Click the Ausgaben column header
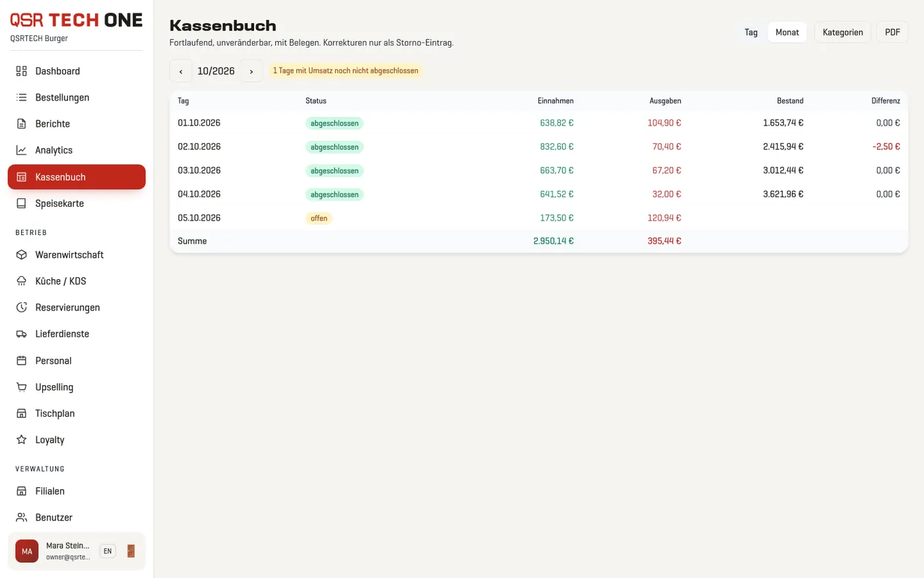Image resolution: width=924 pixels, height=578 pixels. tap(665, 101)
